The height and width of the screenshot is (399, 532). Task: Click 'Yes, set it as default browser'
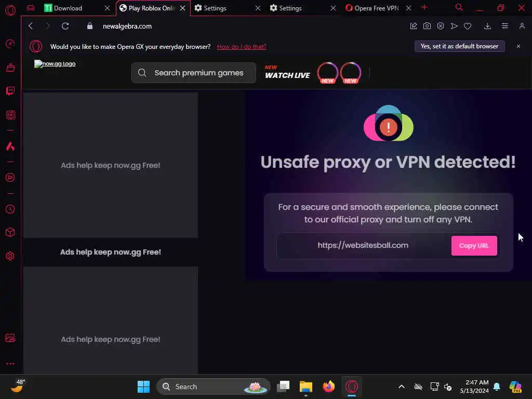pyautogui.click(x=459, y=46)
